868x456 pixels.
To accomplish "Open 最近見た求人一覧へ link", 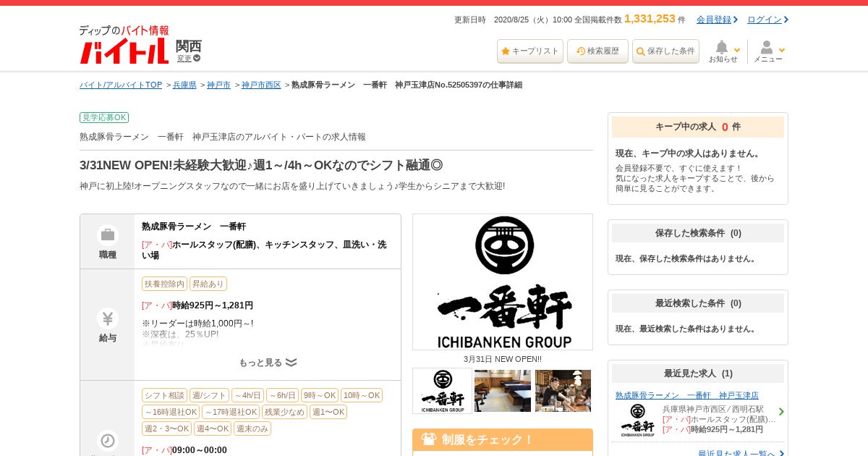I will pyautogui.click(x=736, y=454).
